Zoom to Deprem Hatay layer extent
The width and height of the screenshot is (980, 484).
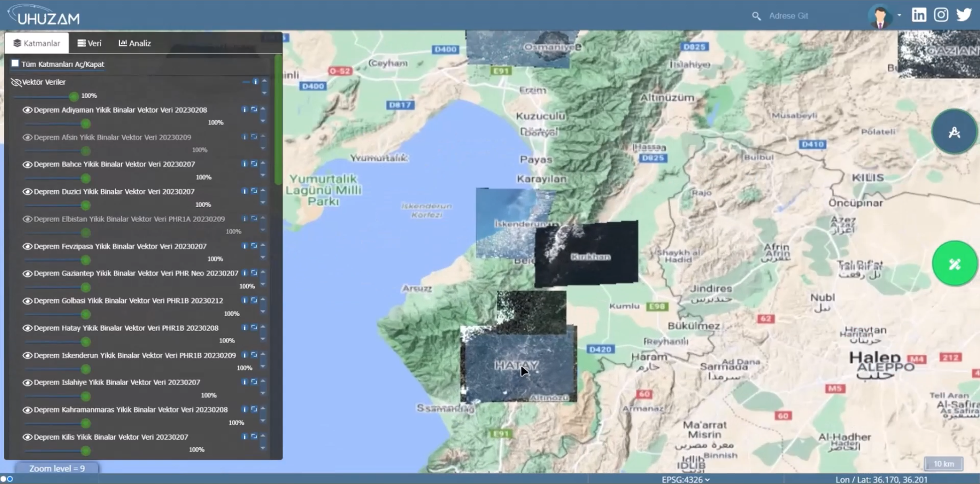(254, 327)
